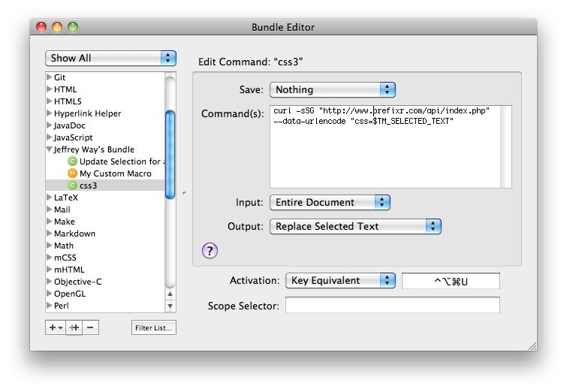Click the Scope Selector text field
The height and width of the screenshot is (392, 567).
pyautogui.click(x=393, y=305)
